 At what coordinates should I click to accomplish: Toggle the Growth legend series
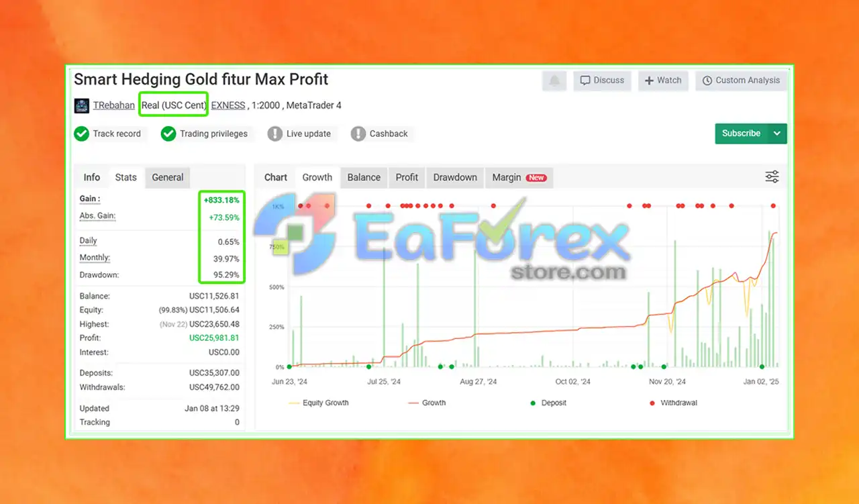pyautogui.click(x=427, y=403)
